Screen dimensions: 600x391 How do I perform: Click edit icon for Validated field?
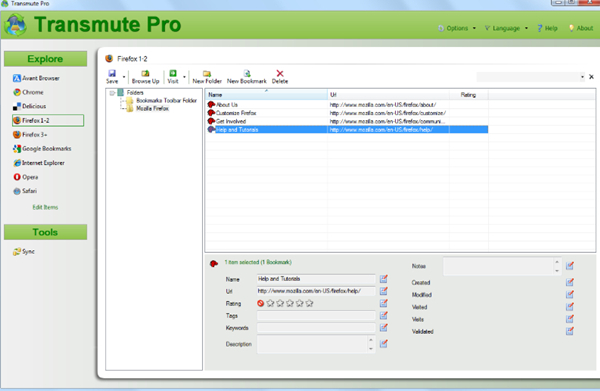(570, 331)
